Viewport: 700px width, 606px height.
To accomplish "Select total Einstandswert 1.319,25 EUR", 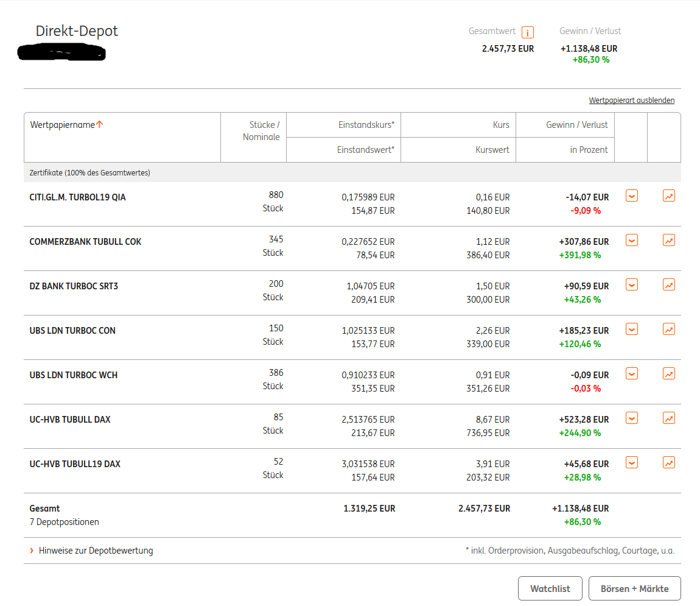I will point(369,508).
